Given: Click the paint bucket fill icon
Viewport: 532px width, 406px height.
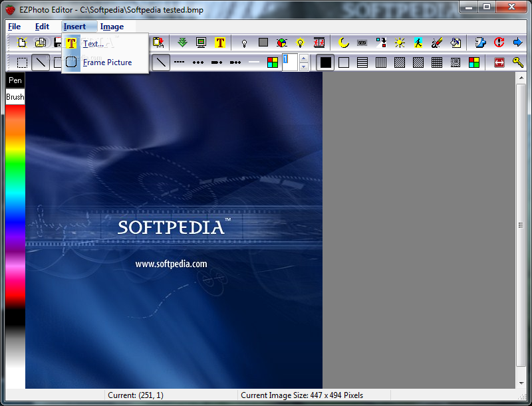Looking at the screenshot, I should click(456, 43).
